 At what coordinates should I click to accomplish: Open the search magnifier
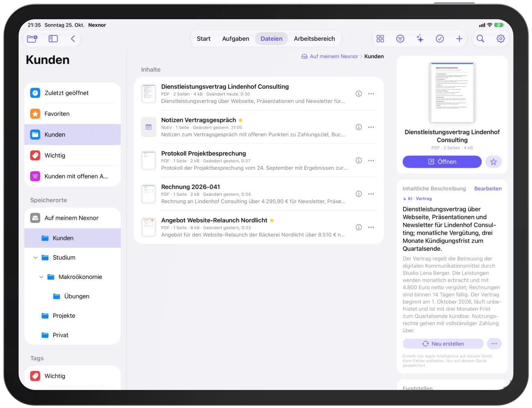click(x=480, y=39)
